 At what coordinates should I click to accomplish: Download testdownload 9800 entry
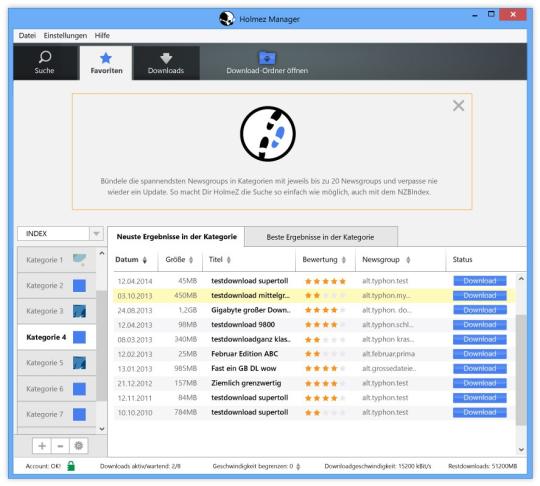pyautogui.click(x=480, y=325)
